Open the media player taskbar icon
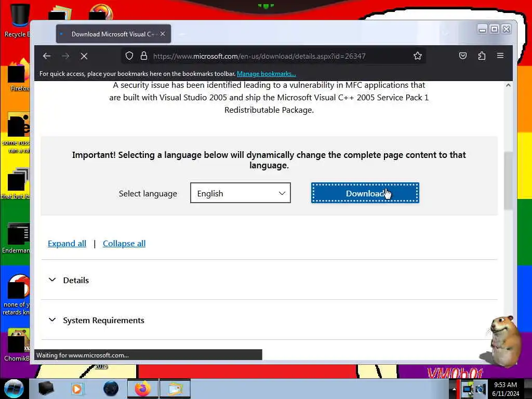This screenshot has height=399, width=532. coord(77,389)
